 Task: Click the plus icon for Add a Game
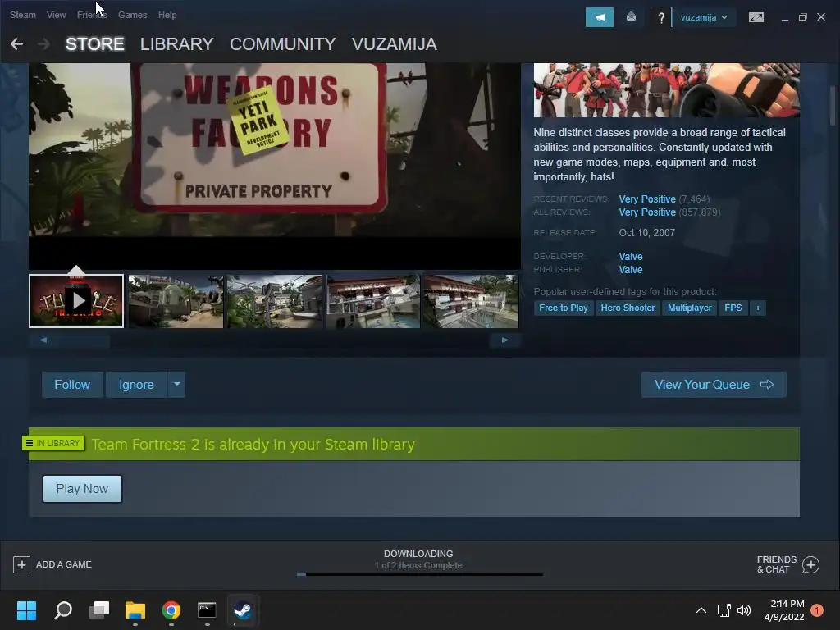(21, 564)
